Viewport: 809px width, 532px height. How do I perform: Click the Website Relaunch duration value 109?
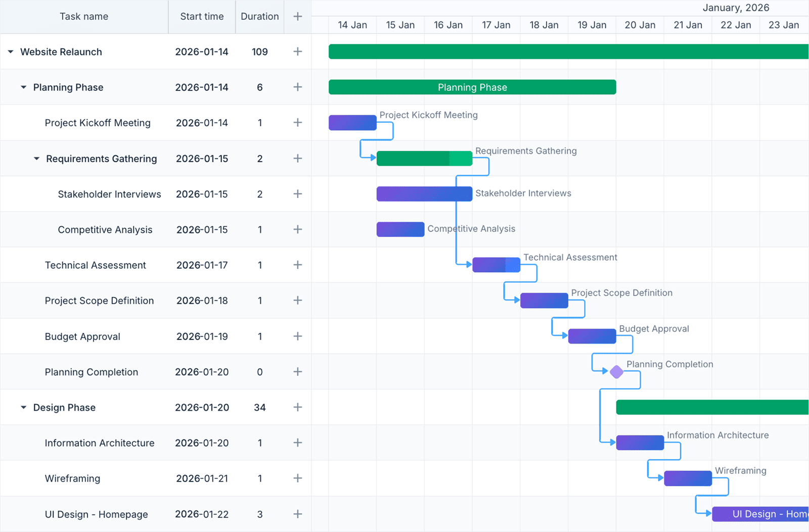coord(260,52)
